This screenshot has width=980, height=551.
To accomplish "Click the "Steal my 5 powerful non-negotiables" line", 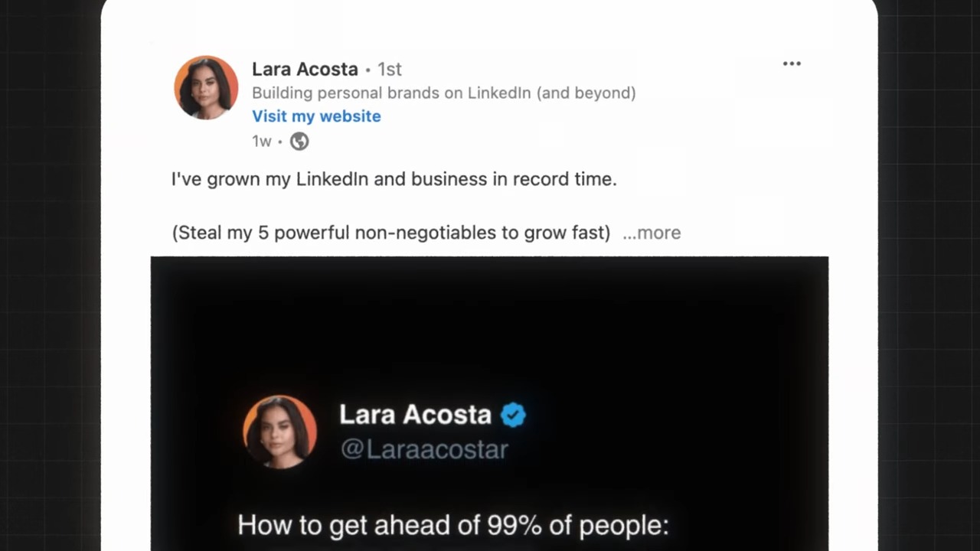I will pos(390,233).
